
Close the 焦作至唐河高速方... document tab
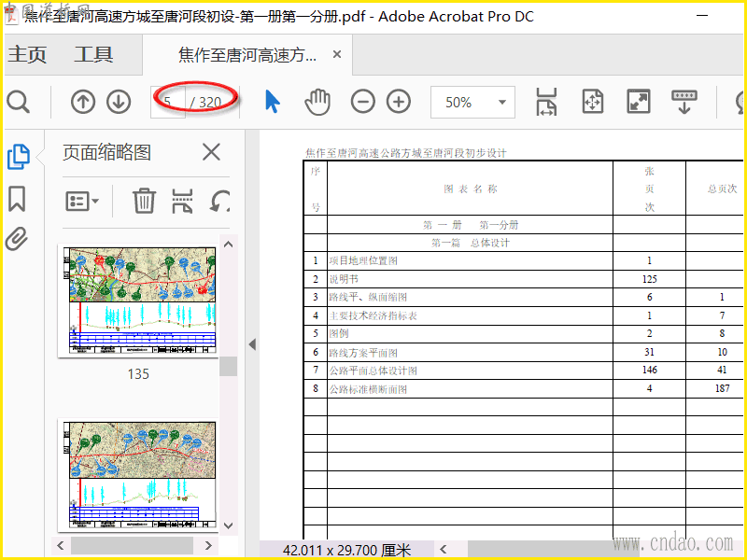coord(337,55)
